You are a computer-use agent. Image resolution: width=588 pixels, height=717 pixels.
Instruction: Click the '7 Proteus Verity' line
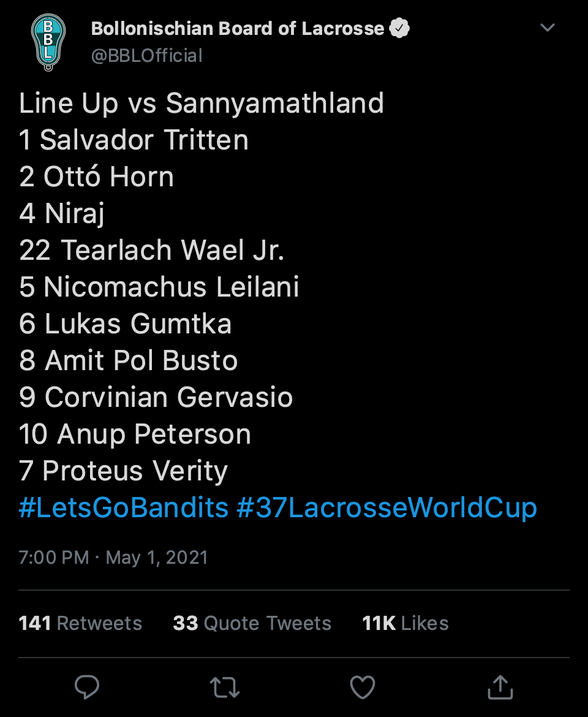pyautogui.click(x=123, y=471)
